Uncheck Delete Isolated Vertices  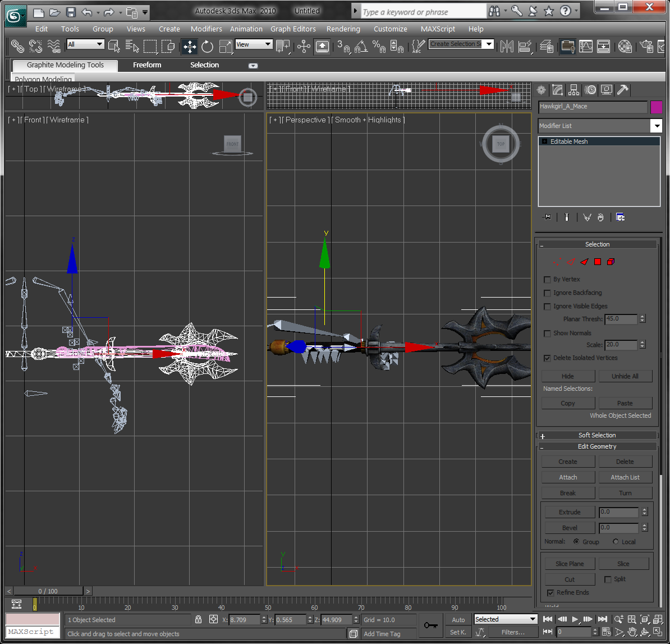[x=547, y=358]
